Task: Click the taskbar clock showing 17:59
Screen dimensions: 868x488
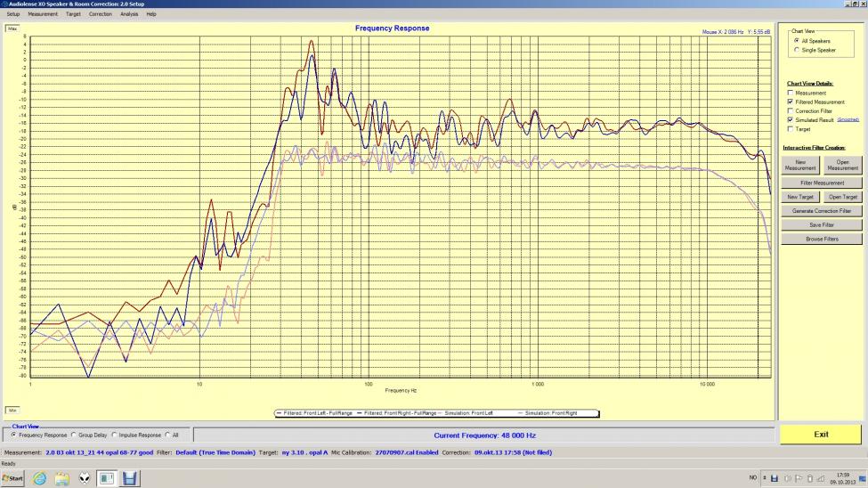Action: 842,478
